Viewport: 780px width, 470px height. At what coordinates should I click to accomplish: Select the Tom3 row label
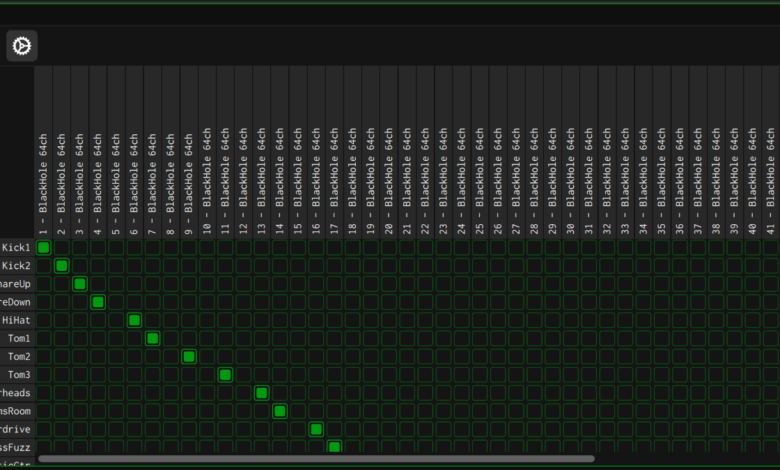tap(19, 375)
